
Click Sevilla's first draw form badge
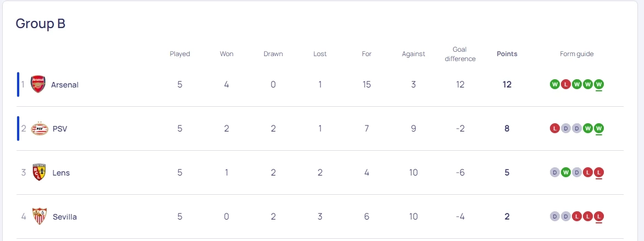pyautogui.click(x=554, y=216)
